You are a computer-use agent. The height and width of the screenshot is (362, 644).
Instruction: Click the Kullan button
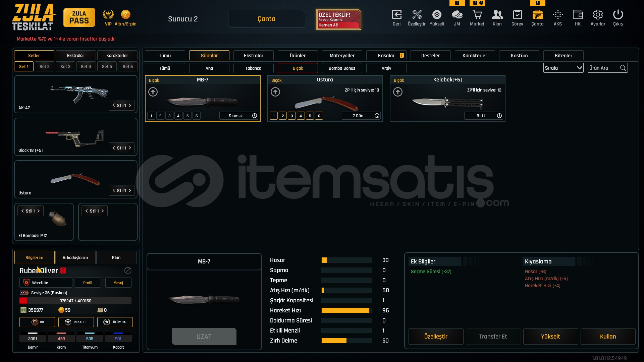[x=608, y=337]
